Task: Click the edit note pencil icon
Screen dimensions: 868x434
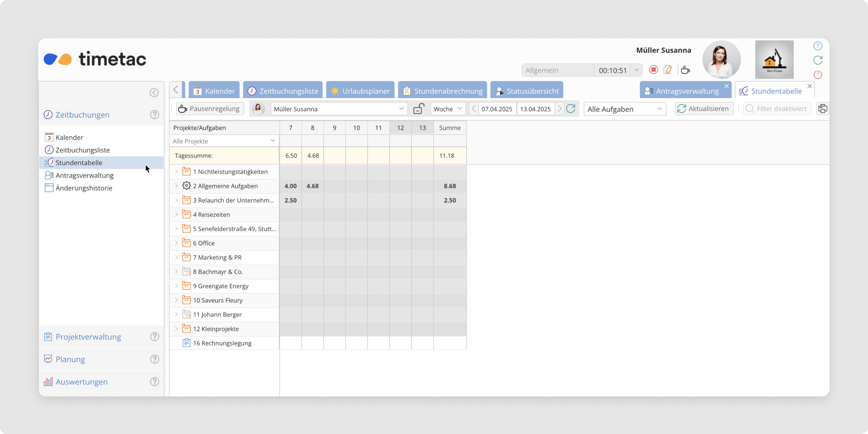Action: click(x=668, y=70)
